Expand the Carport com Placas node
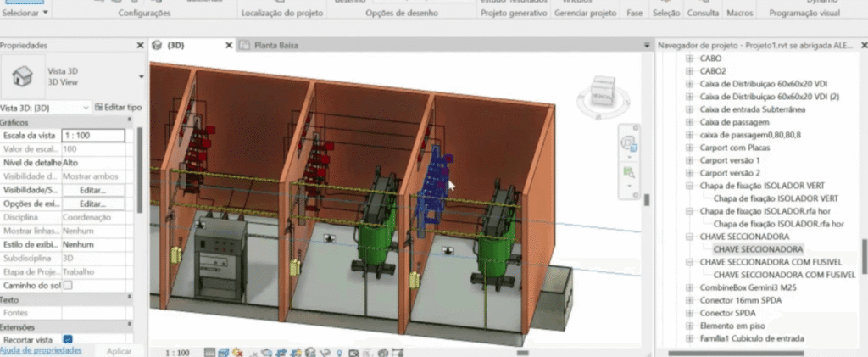The width and height of the screenshot is (868, 357). point(689,148)
